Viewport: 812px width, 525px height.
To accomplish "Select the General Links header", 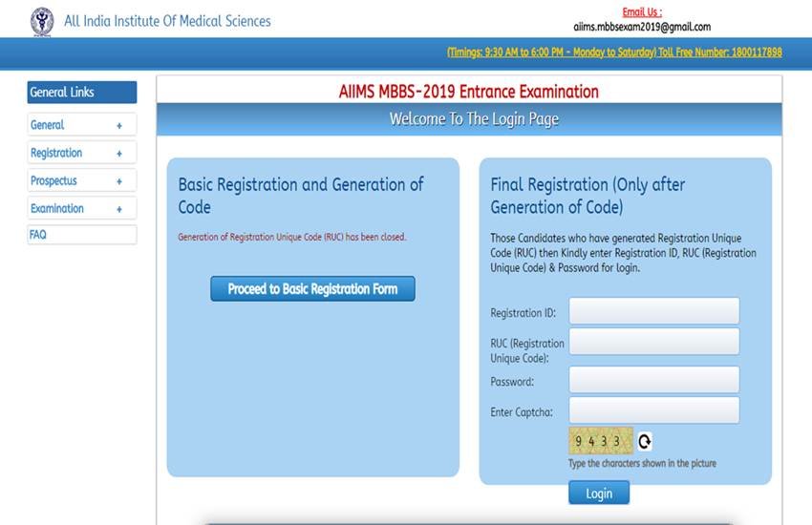I will [x=82, y=93].
